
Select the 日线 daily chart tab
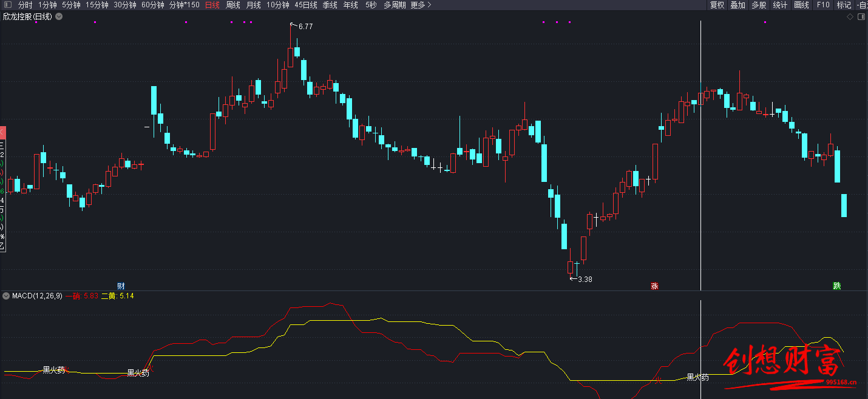[212, 5]
